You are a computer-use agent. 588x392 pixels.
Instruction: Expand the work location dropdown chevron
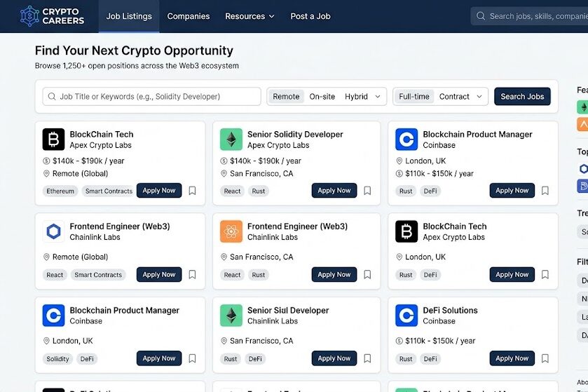tap(378, 96)
